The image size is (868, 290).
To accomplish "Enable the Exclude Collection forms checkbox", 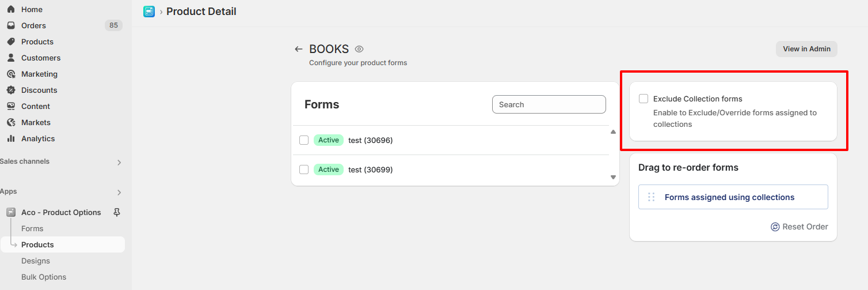I will click(644, 99).
